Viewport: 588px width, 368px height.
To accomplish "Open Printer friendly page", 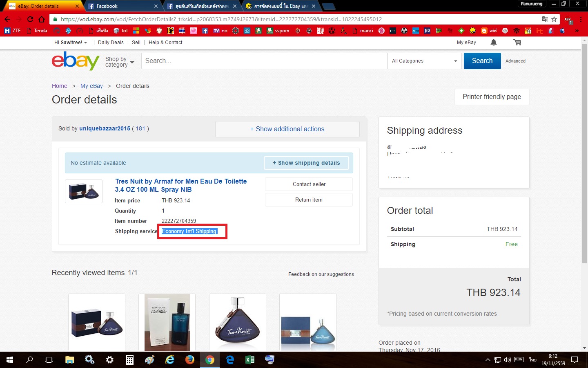I will (492, 97).
